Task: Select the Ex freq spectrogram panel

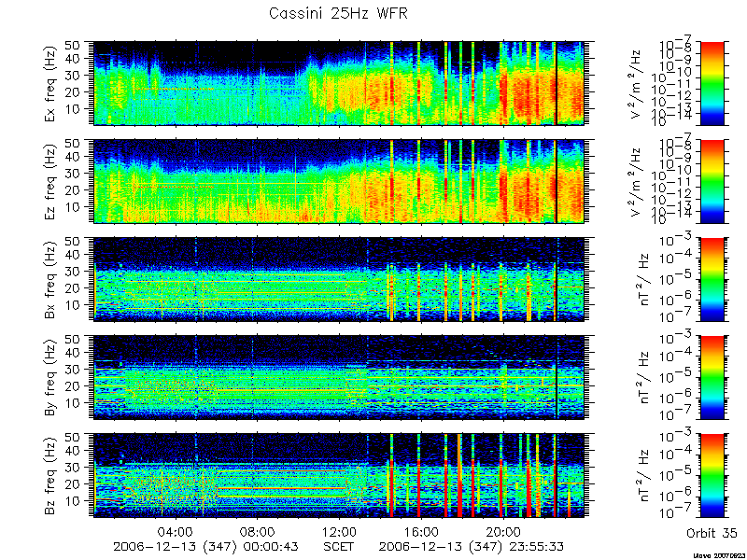Action: point(339,83)
